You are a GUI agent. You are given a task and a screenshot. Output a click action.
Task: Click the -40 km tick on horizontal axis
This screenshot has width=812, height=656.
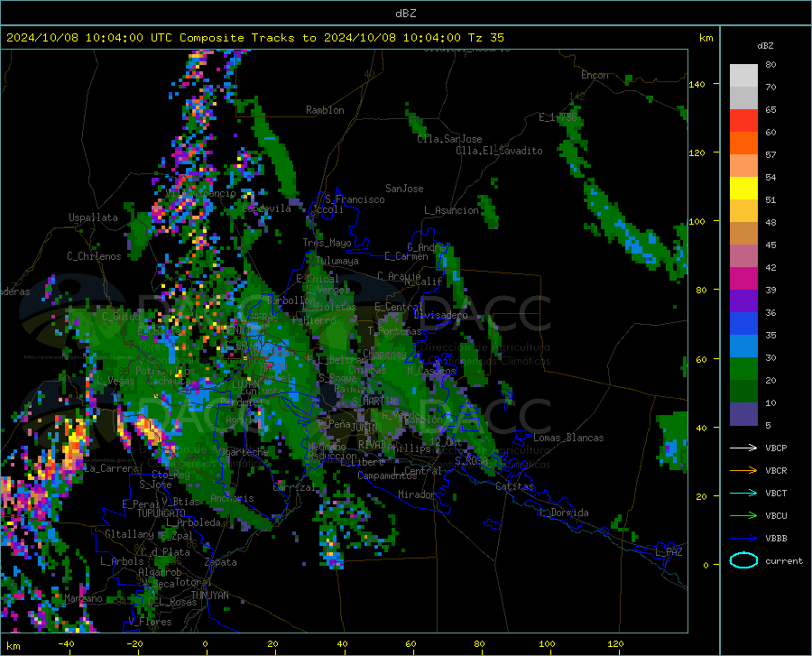point(66,643)
